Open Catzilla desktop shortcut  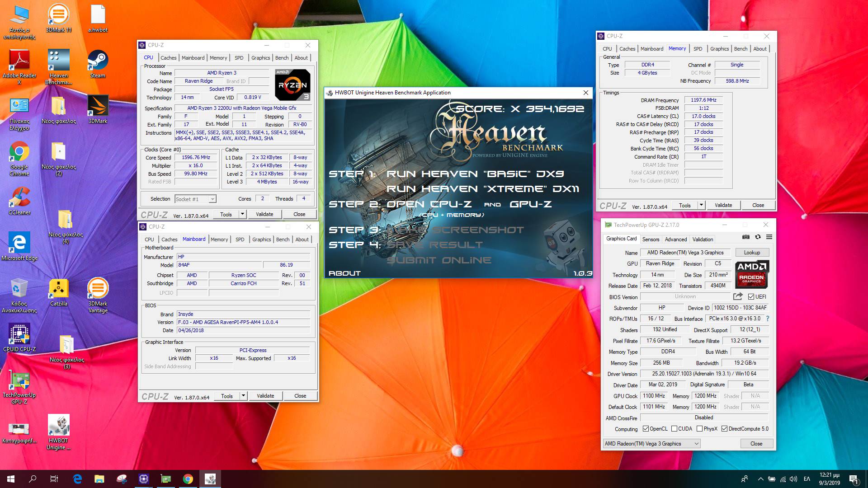pyautogui.click(x=58, y=292)
